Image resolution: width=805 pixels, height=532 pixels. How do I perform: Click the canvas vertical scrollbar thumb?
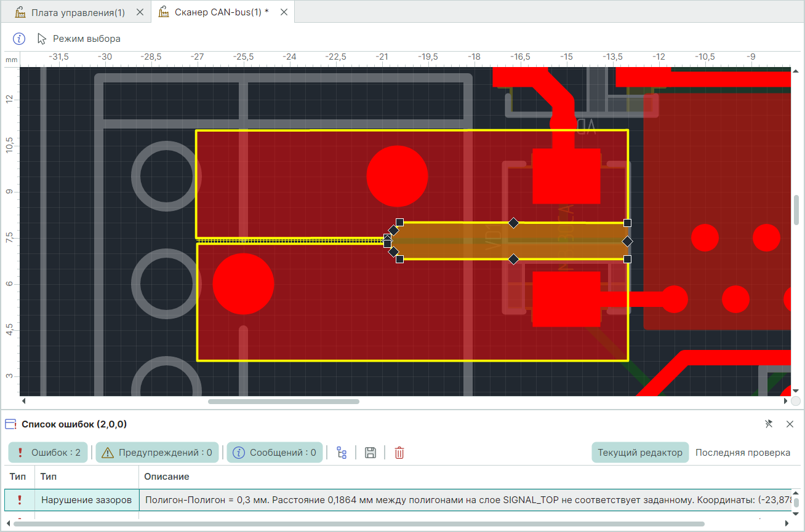pyautogui.click(x=796, y=210)
